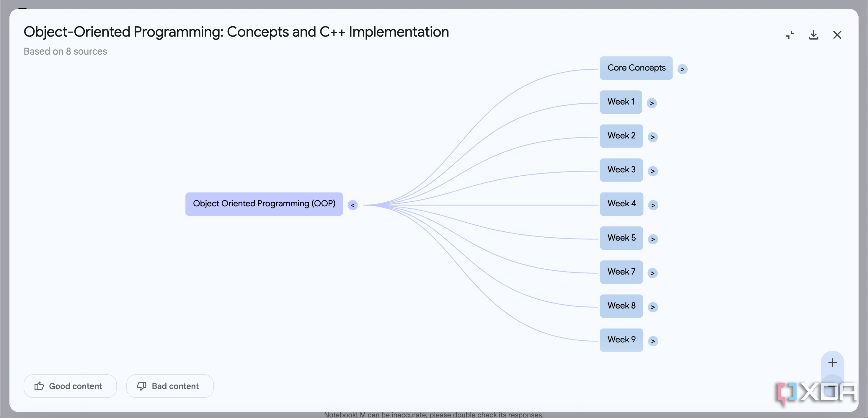This screenshot has height=418, width=868.
Task: Close the mind map dialog
Action: 837,35
